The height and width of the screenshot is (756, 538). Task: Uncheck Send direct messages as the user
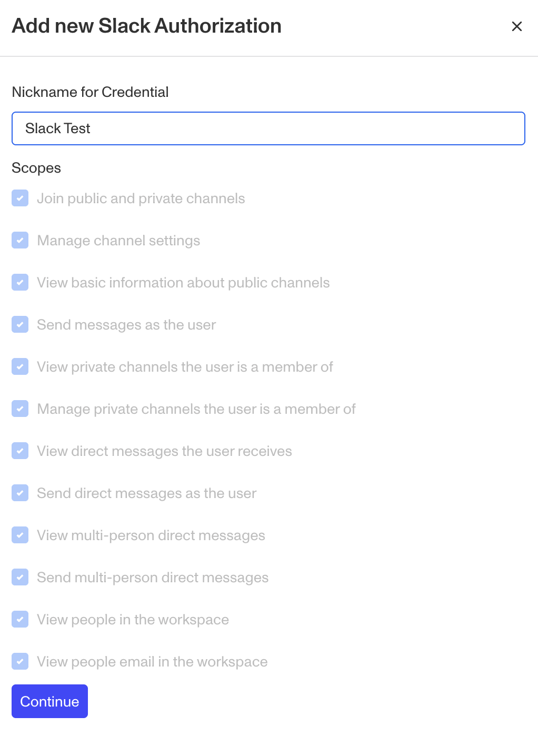[20, 493]
